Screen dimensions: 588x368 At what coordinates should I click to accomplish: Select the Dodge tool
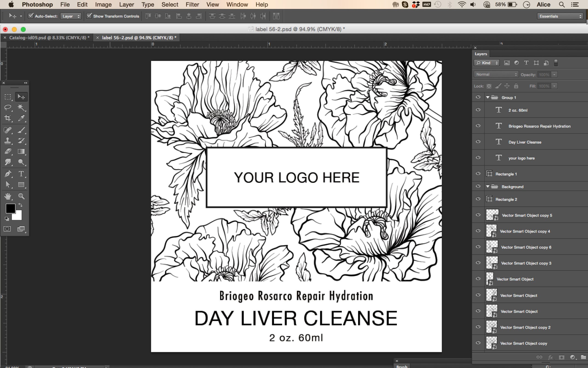pos(21,162)
